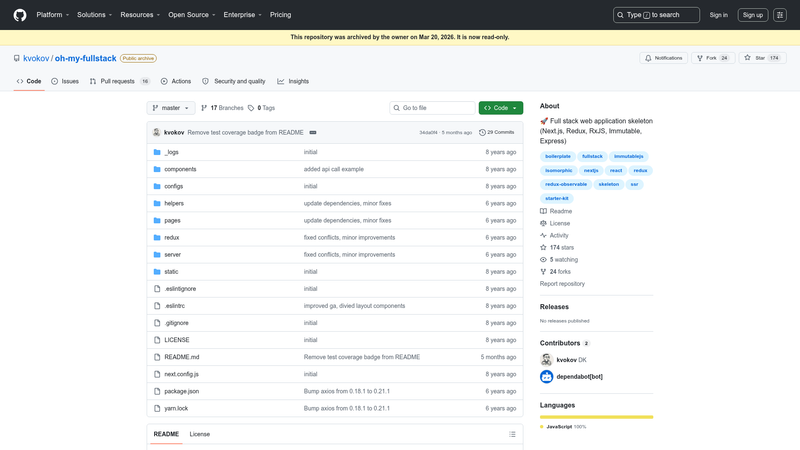800x450 pixels.
Task: Open the green Code dropdown button
Action: [501, 108]
